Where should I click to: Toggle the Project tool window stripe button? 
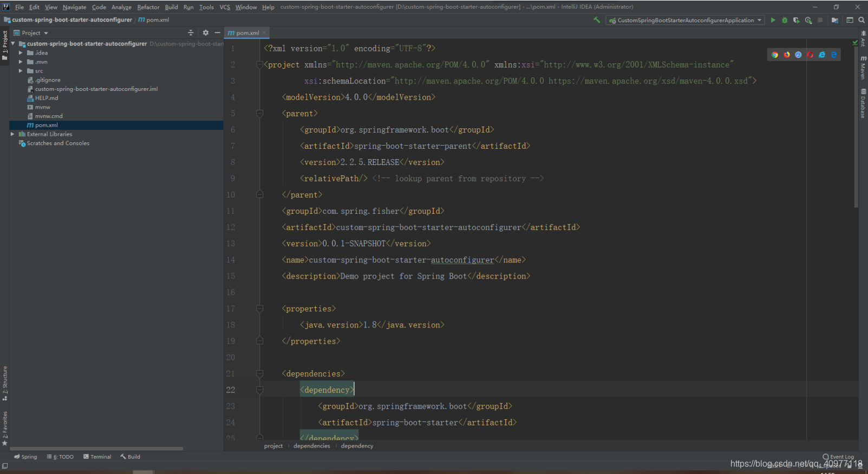[x=4, y=45]
